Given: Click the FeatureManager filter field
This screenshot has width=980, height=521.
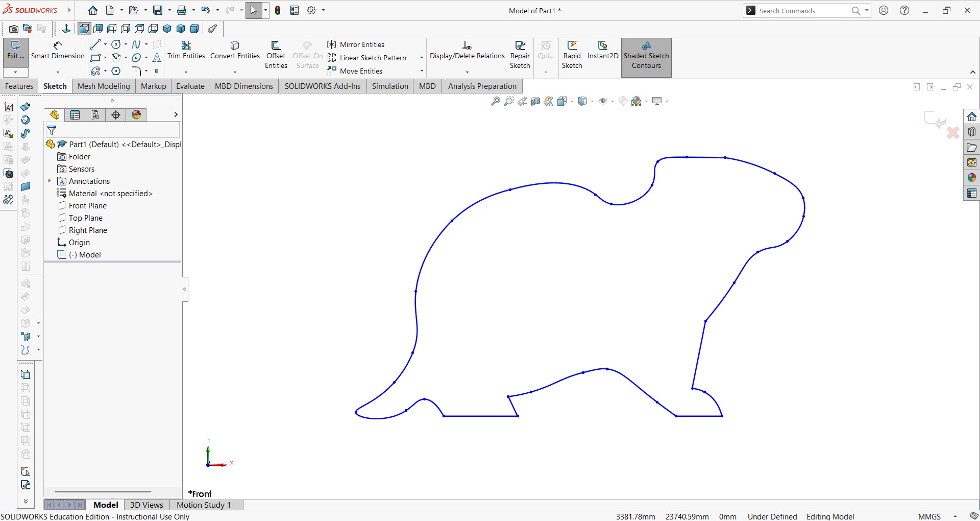Looking at the screenshot, I should click(x=112, y=130).
